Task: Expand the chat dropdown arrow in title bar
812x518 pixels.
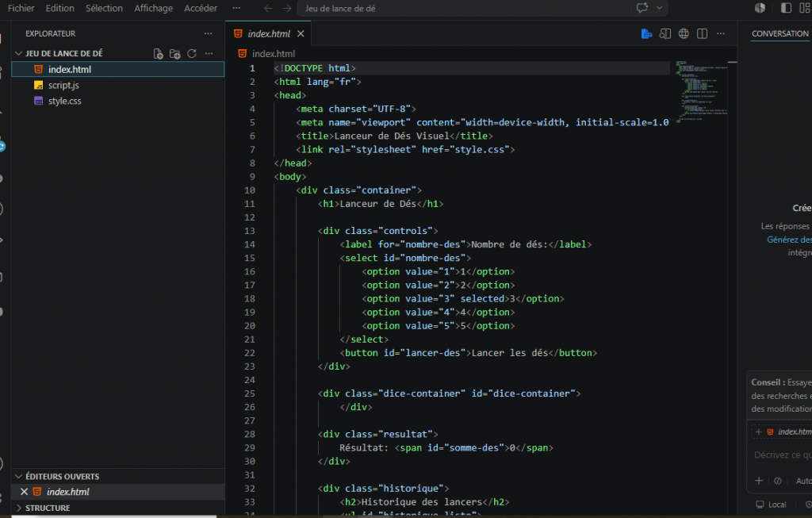Action: [x=659, y=8]
